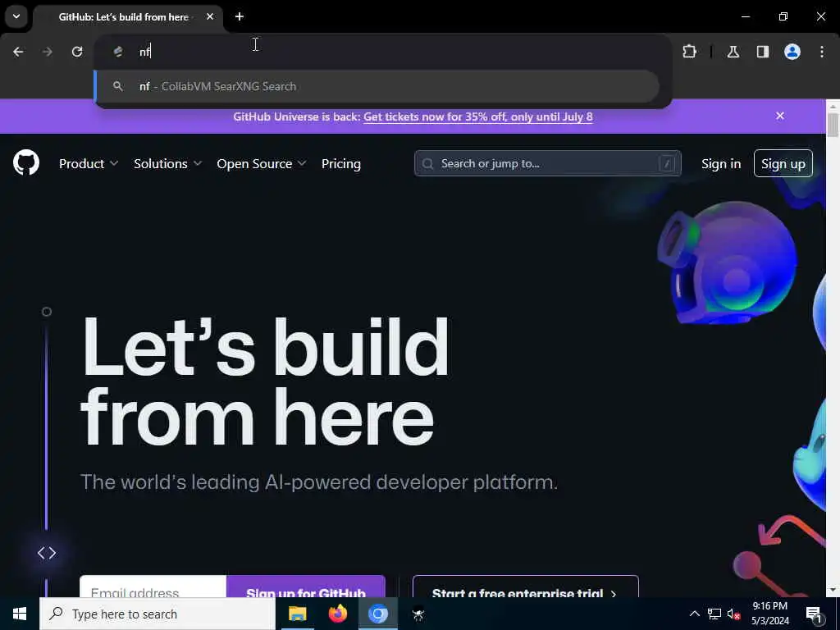Open the Chrome three-dot menu
Viewport: 840px width, 630px height.
pyautogui.click(x=822, y=52)
